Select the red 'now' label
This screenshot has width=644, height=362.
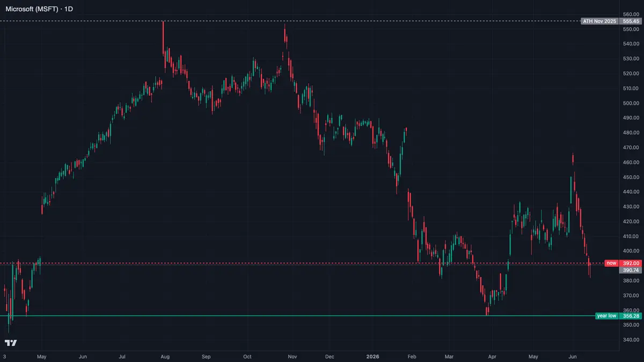(612, 263)
